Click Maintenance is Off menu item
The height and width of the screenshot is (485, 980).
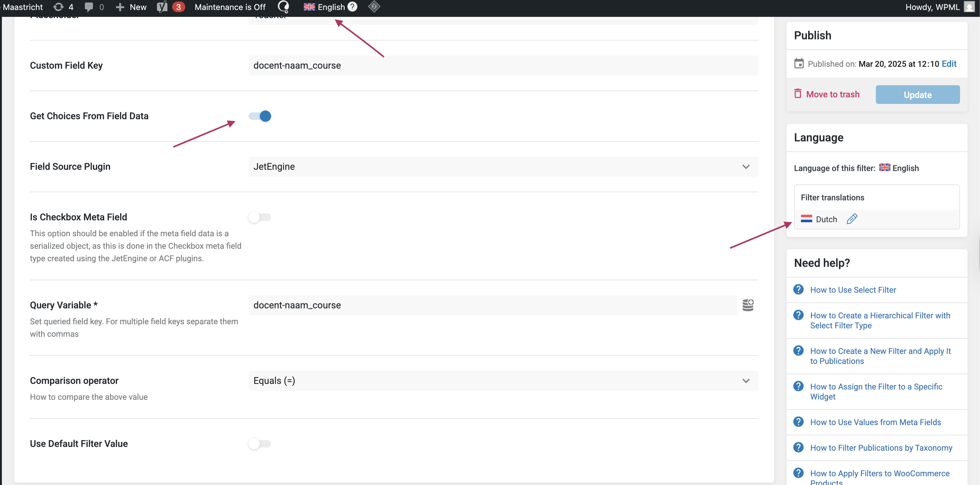(x=230, y=7)
